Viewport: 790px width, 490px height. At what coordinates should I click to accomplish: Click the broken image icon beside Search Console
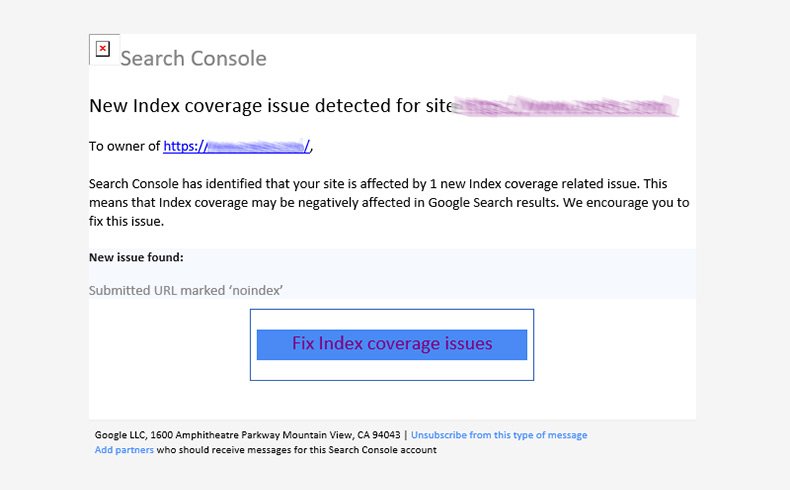[x=103, y=49]
